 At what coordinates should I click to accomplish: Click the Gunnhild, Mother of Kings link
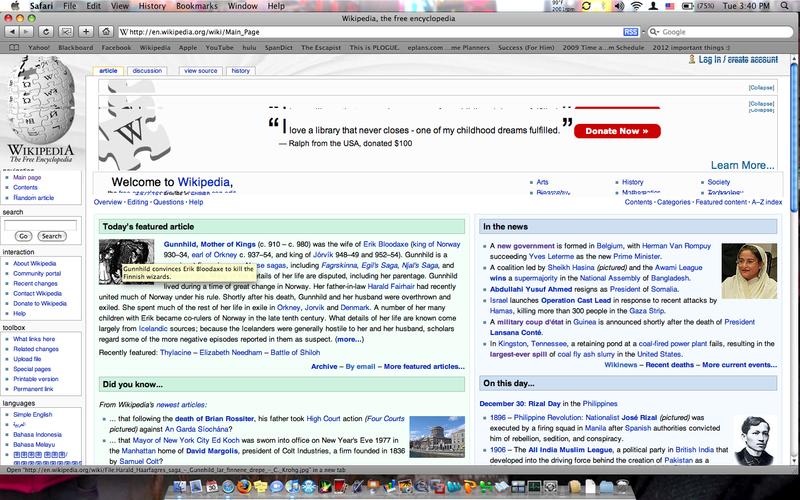(210, 244)
